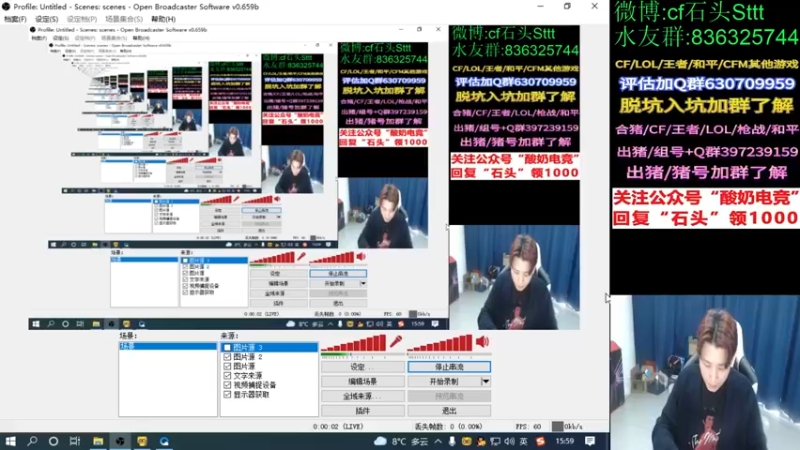
Task: Open the weather cloud widget showing 8°C
Action: pyautogui.click(x=402, y=441)
